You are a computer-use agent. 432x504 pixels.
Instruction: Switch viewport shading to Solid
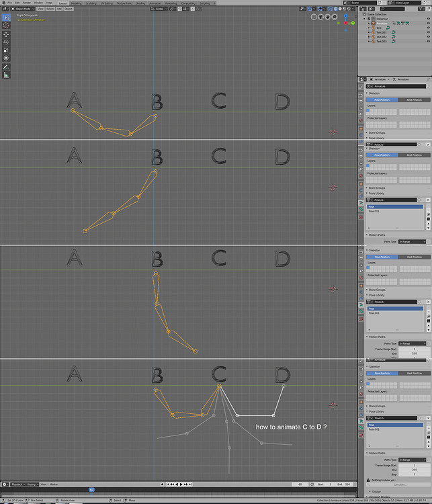tap(340, 9)
